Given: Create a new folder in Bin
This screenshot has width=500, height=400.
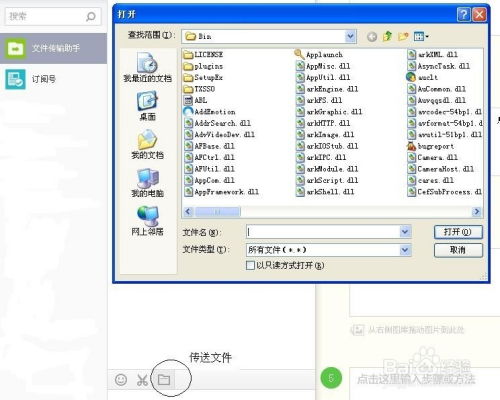Looking at the screenshot, I should pyautogui.click(x=403, y=36).
